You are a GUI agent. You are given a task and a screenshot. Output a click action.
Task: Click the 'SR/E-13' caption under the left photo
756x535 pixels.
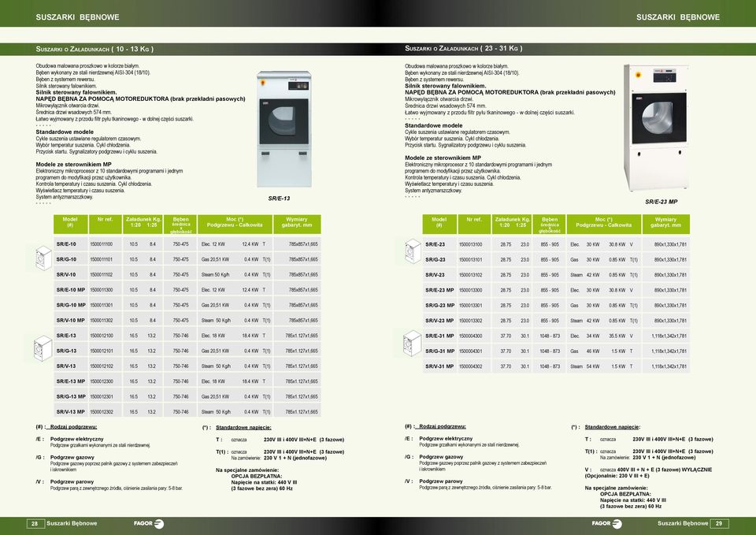279,199
